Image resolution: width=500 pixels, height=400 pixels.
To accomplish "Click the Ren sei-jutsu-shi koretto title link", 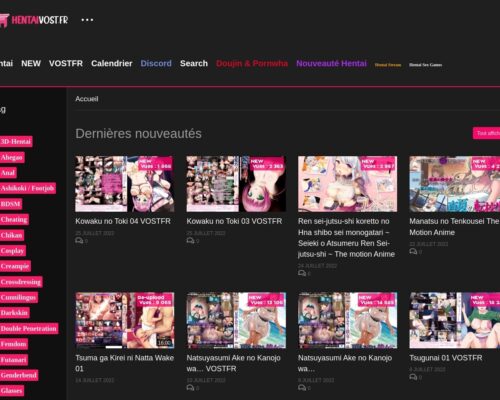I will coord(346,238).
